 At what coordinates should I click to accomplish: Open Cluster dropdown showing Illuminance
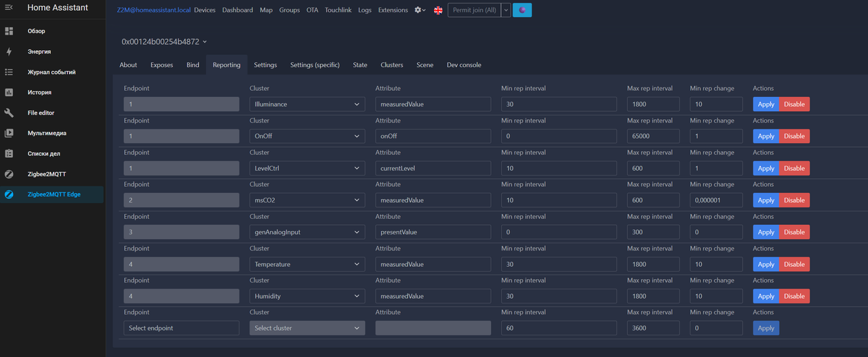[x=307, y=104]
